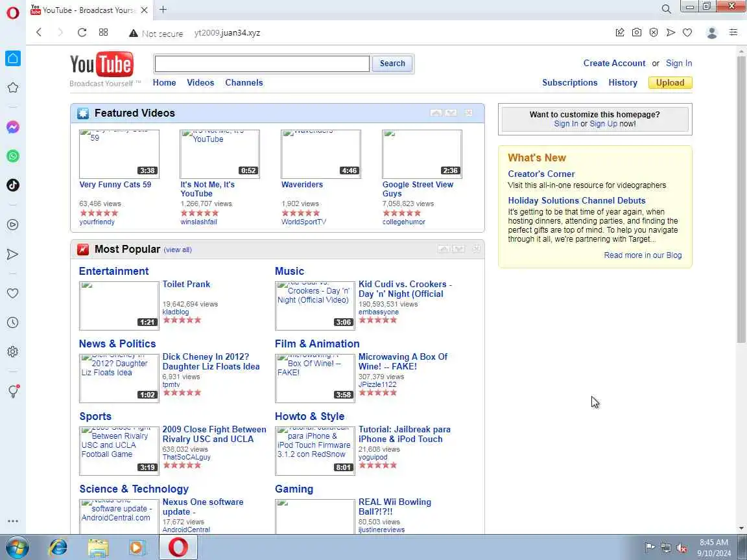747x560 pixels.
Task: Open Settings gear in Opera sidebar
Action: 13,352
